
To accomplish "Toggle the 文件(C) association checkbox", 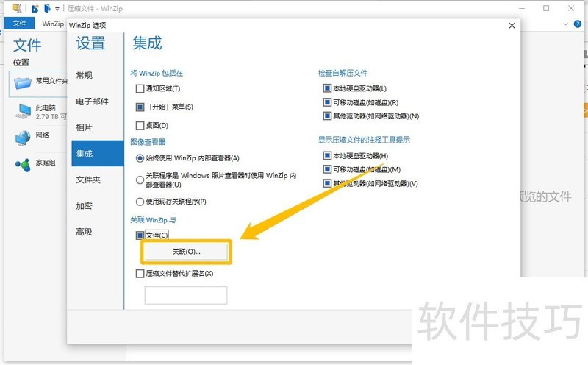I will coord(140,235).
